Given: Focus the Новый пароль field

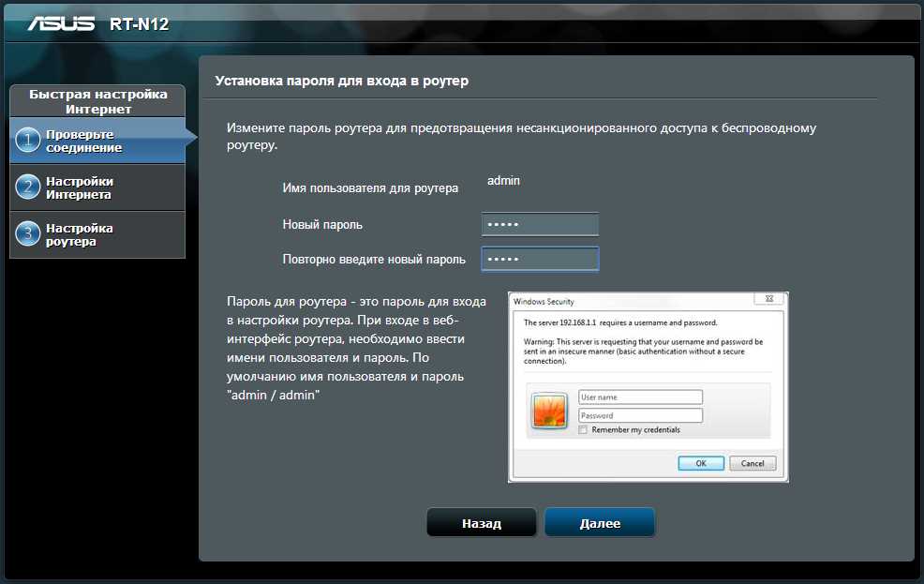Looking at the screenshot, I should [540, 225].
